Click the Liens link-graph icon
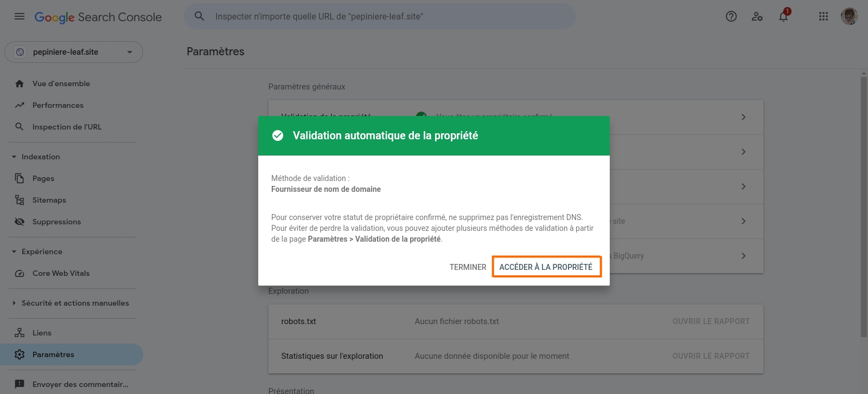 pos(20,332)
